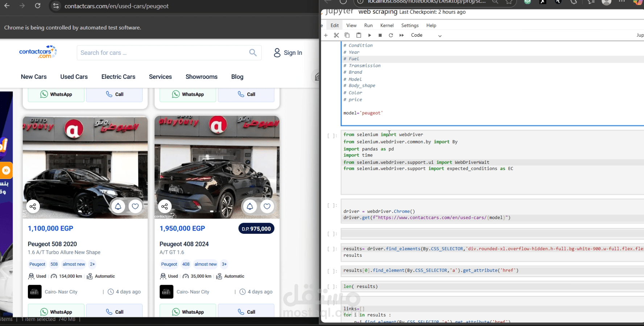The height and width of the screenshot is (326, 644).
Task: Open the Blog tab
Action: (x=237, y=77)
